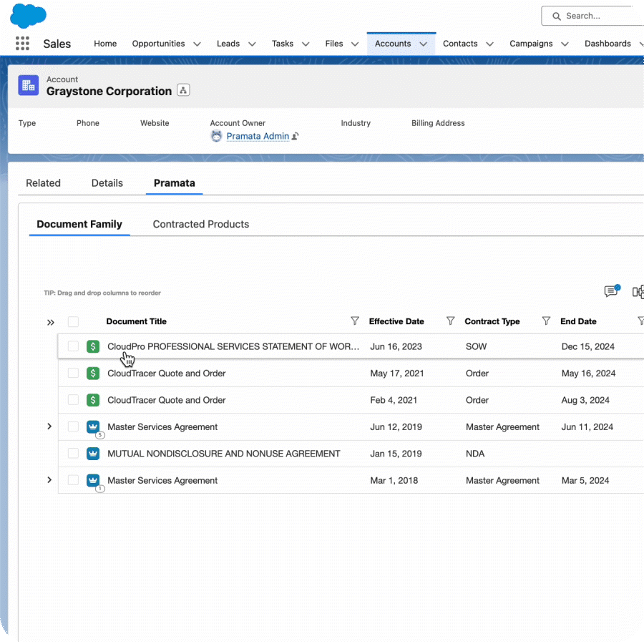Open the Accounts nav tab
This screenshot has width=644, height=644.
click(393, 44)
